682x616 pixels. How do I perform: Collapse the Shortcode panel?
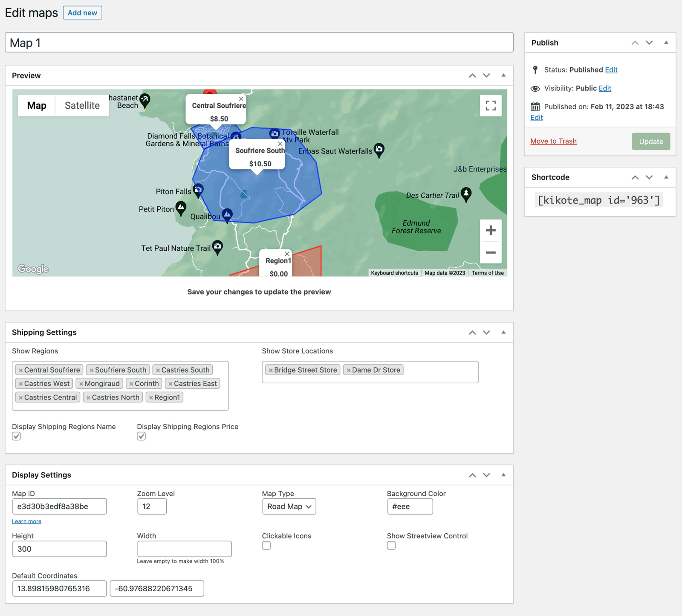pyautogui.click(x=666, y=177)
